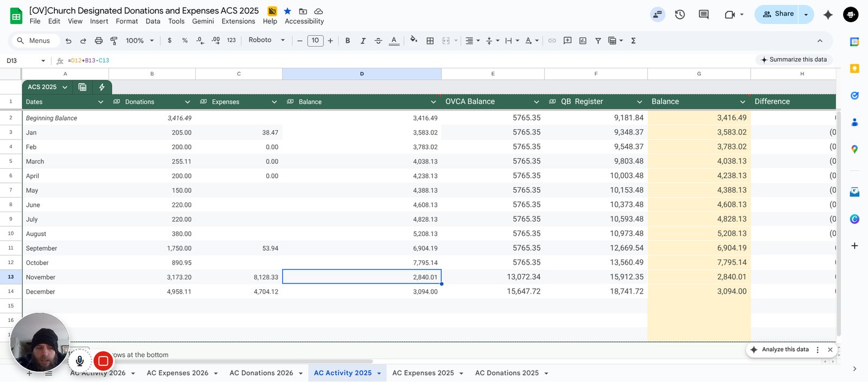Click the paint format roller icon
The height and width of the screenshot is (382, 868).
(114, 41)
